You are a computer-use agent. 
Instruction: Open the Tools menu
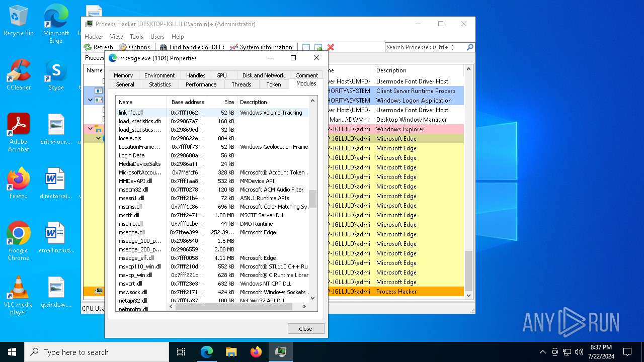point(136,37)
